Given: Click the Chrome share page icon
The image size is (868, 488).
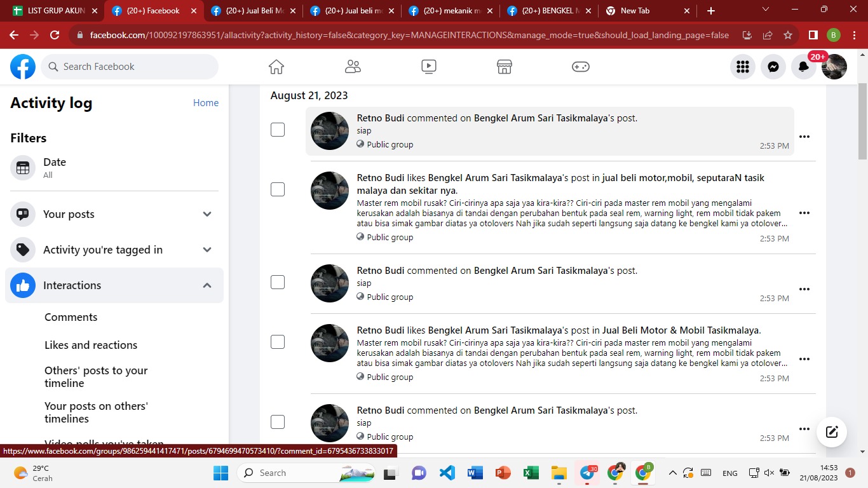Looking at the screenshot, I should pyautogui.click(x=768, y=35).
